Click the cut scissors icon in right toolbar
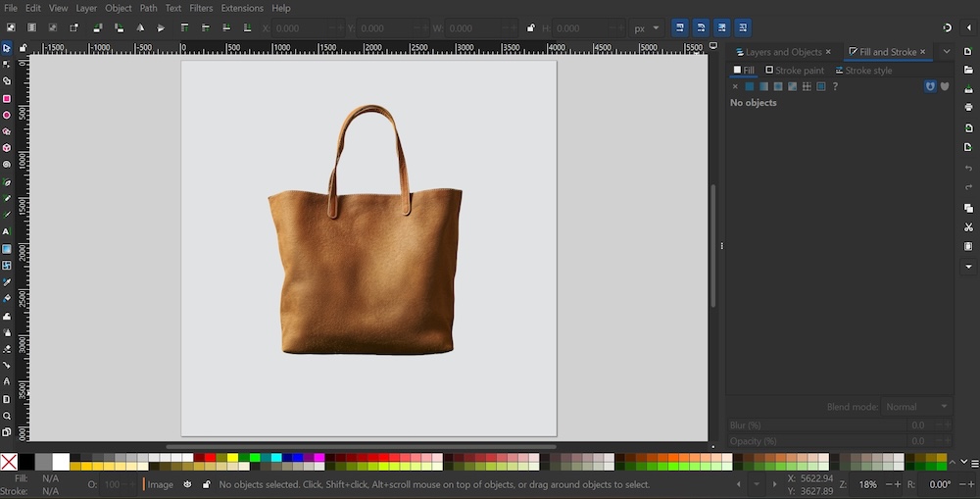 pos(968,227)
